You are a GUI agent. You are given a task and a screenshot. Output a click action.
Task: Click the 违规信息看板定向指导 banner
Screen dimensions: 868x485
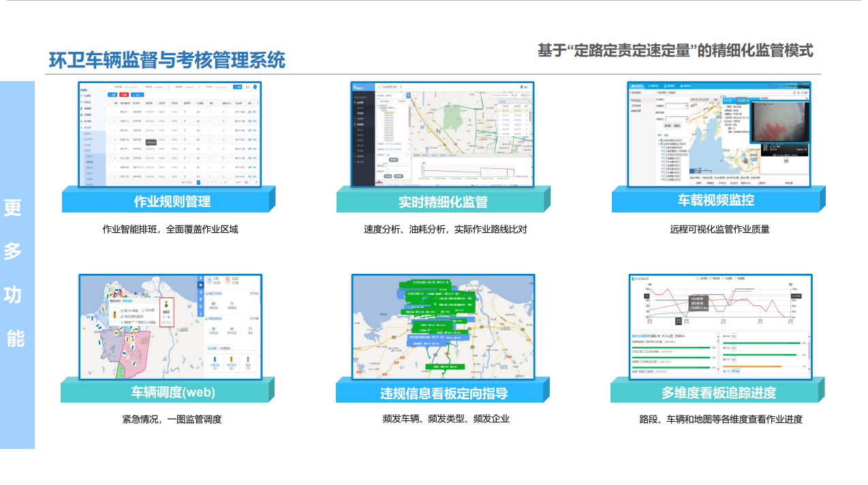point(443,393)
